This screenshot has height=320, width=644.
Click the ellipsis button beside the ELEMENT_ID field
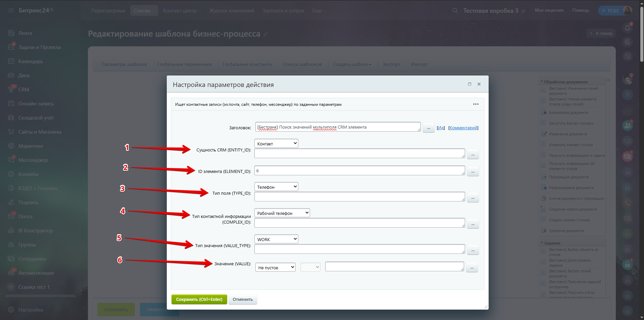coord(473,172)
